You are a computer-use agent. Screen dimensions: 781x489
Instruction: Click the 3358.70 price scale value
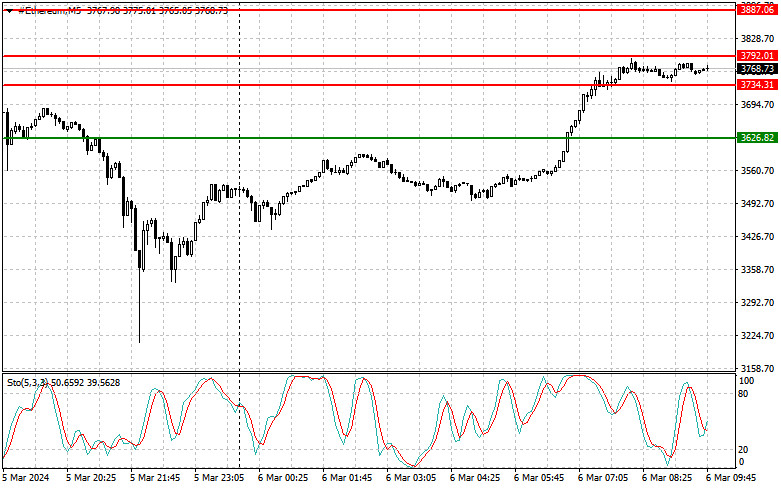point(757,269)
